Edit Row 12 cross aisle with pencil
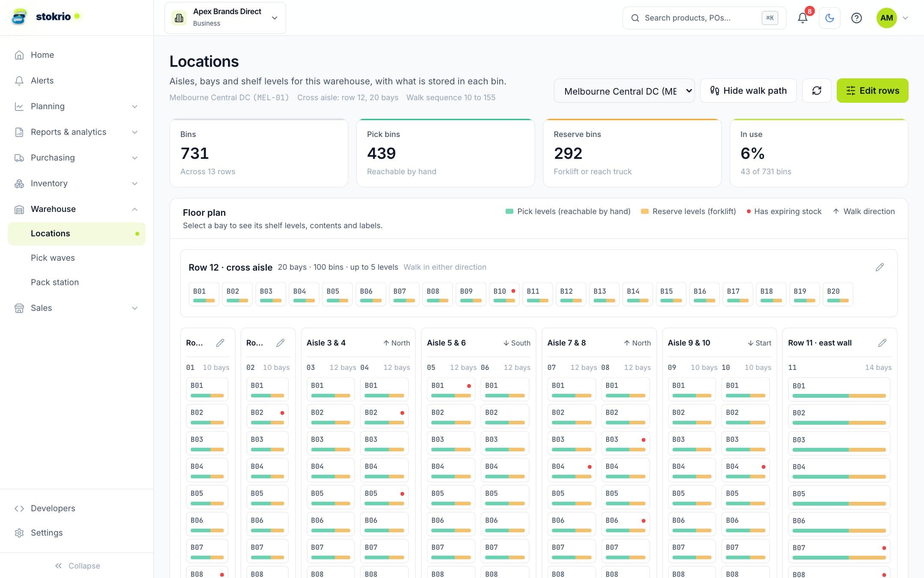 (880, 267)
